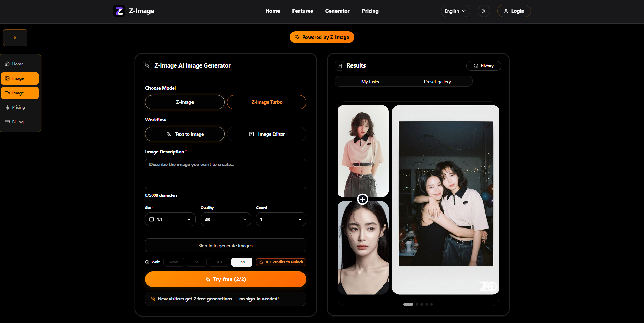Open the Features menu item
Viewport: 644px width, 323px height.
[302, 11]
